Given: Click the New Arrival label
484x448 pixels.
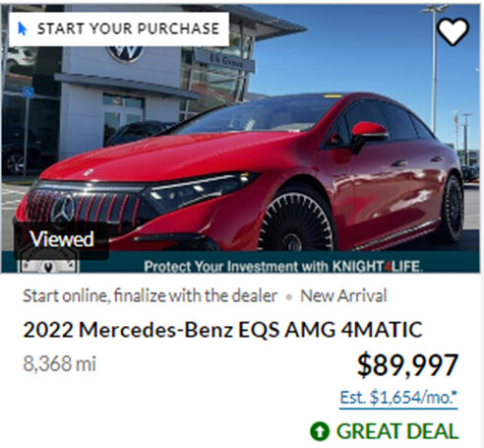Looking at the screenshot, I should pyautogui.click(x=343, y=296).
